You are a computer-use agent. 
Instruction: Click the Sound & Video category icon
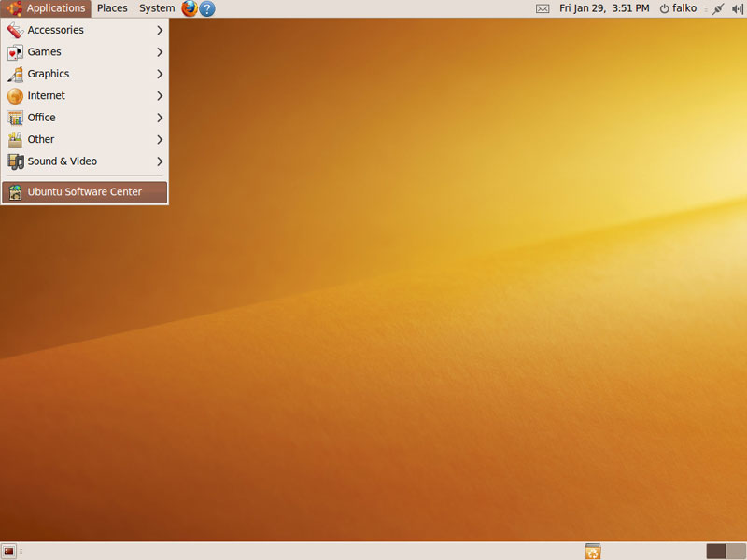(x=15, y=161)
